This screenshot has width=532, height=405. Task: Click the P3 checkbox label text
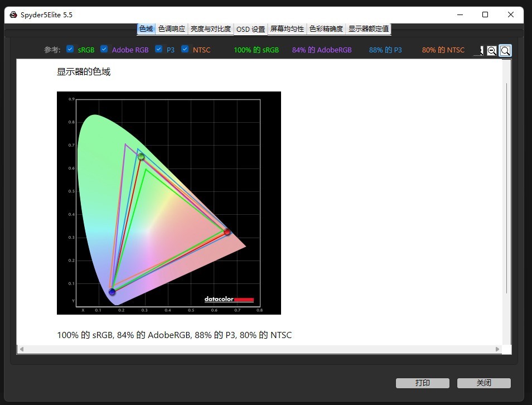[170, 50]
